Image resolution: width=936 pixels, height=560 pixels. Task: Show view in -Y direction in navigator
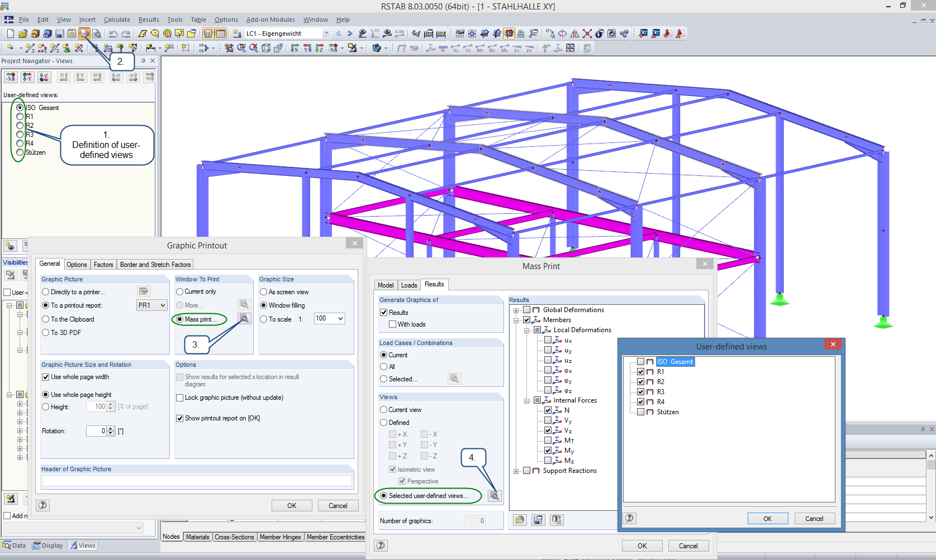(27, 77)
